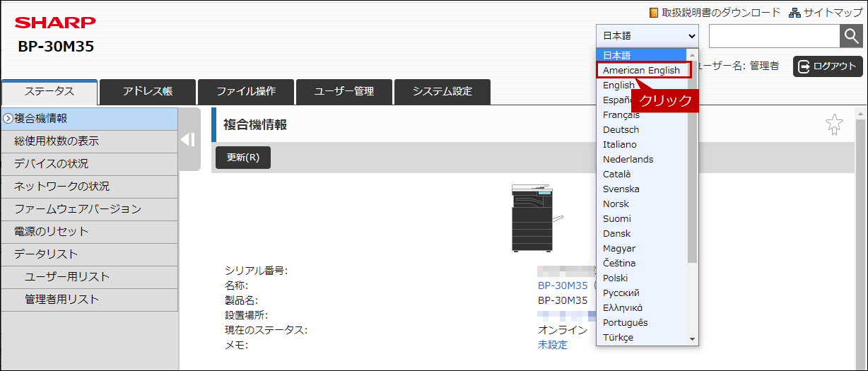
Task: Click inside the search text field
Action: pyautogui.click(x=774, y=36)
